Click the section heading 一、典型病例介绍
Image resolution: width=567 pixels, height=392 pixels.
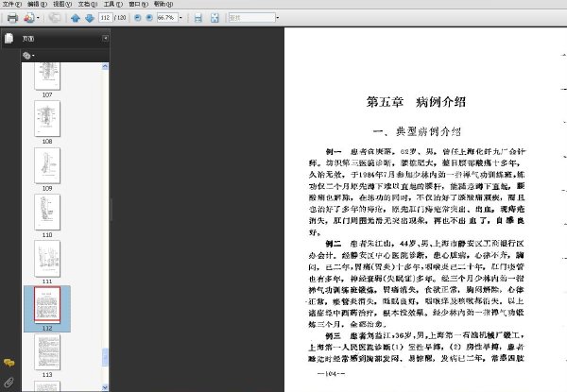tap(417, 131)
